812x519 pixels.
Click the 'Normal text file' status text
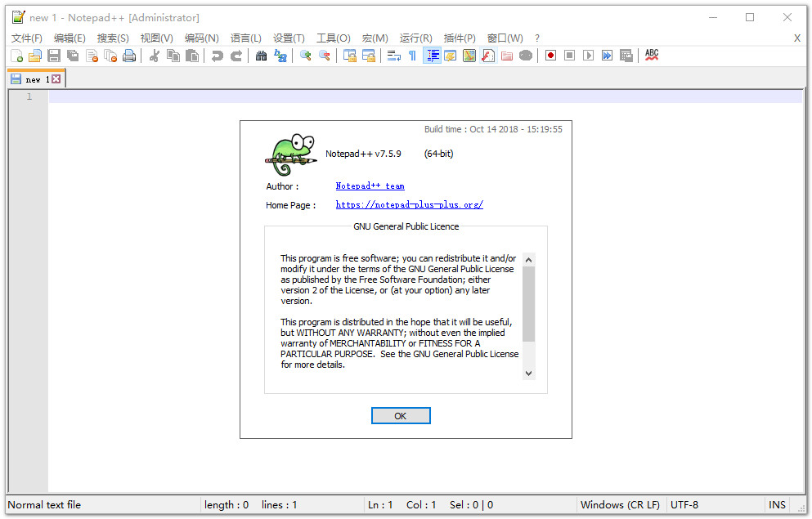coord(44,505)
